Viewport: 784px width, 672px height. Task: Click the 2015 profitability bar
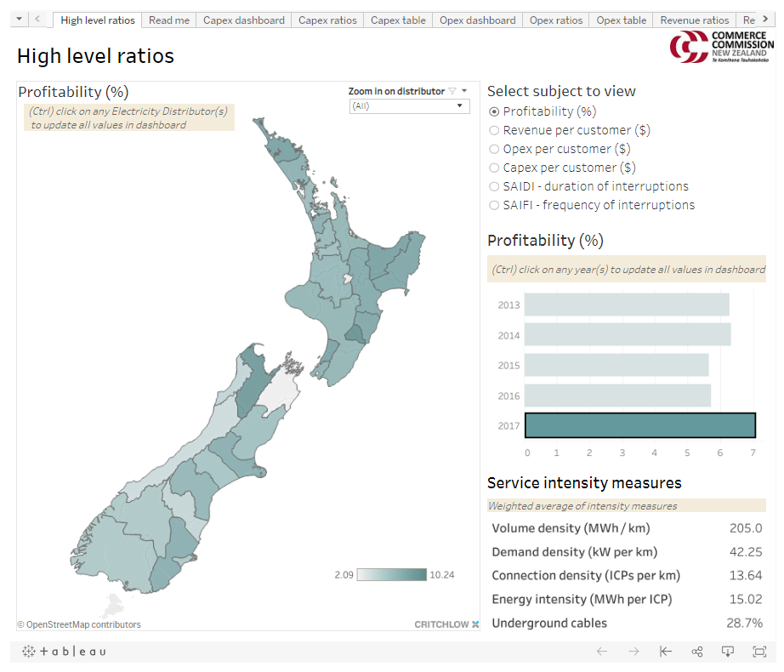[x=616, y=365]
